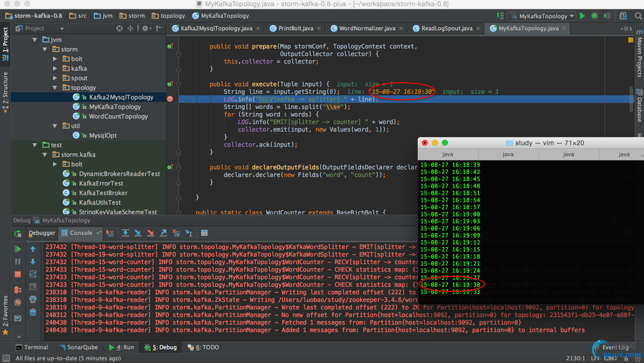Collapse all in the Project panel
644x363 pixels.
131,28
